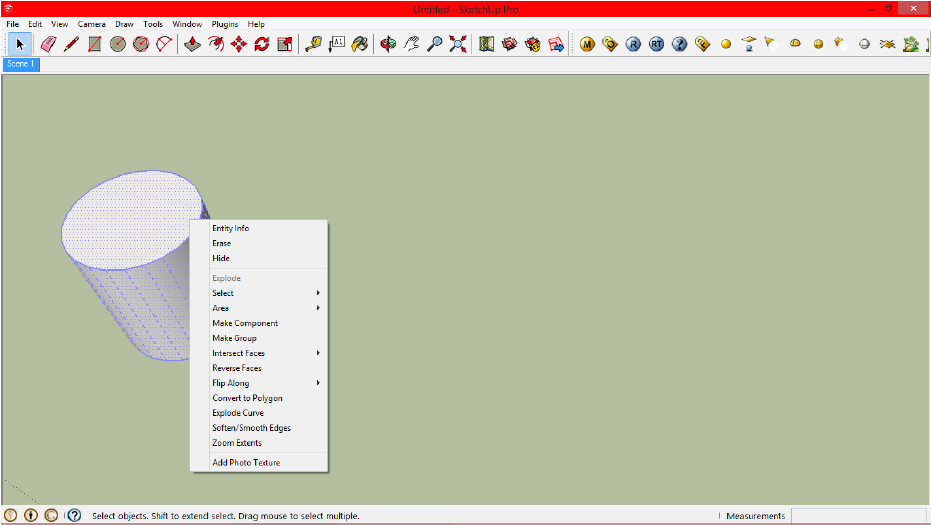This screenshot has width=931, height=525.
Task: Start render with the R icon
Action: 634,44
